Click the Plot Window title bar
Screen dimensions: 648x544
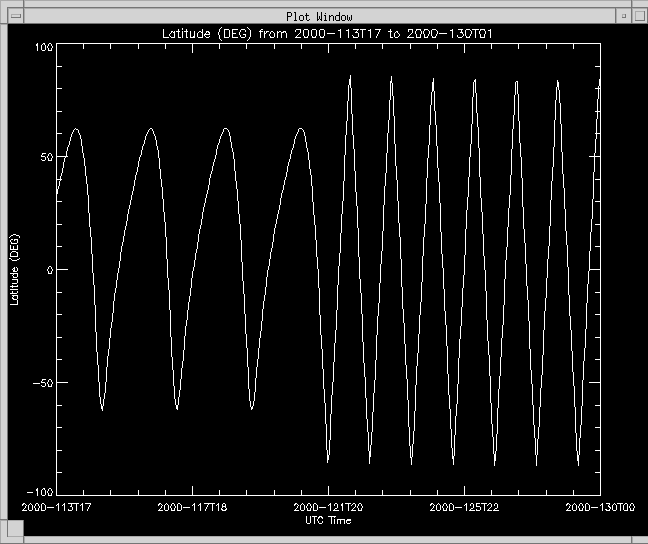320,16
